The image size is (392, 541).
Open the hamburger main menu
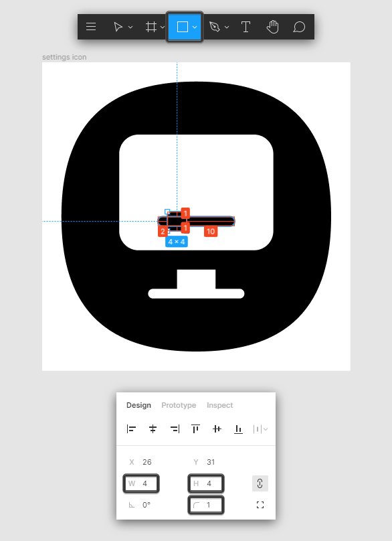91,27
